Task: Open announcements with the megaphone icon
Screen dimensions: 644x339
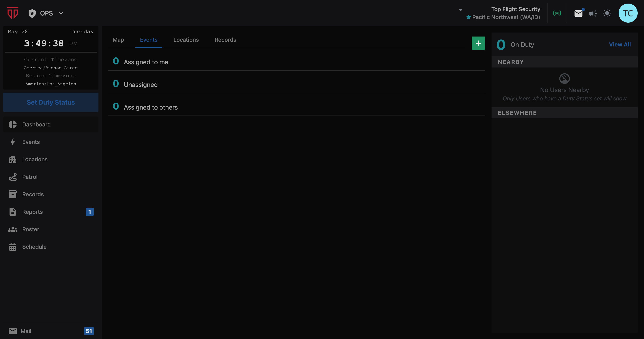Action: pos(593,13)
